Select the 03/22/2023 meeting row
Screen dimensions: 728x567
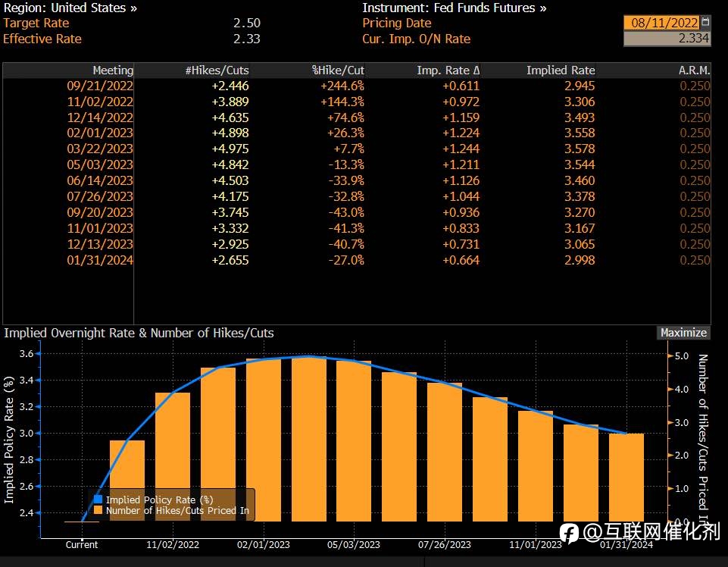point(357,149)
